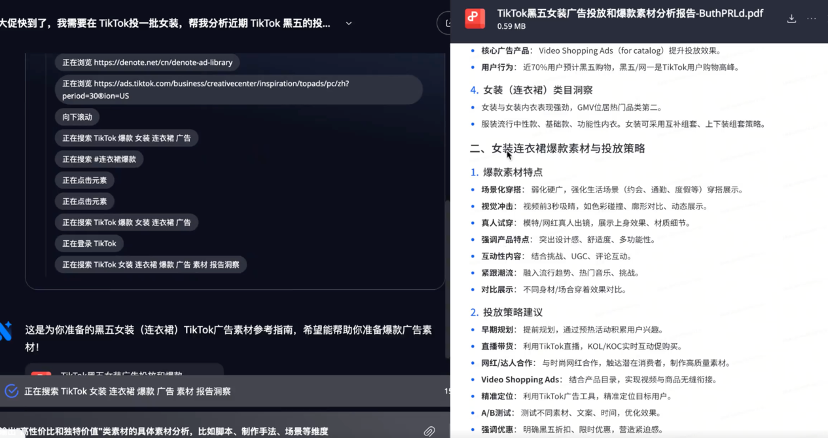Click the step "正在浏览 https://denote.net/cn/denote-ad-library"

[147, 62]
